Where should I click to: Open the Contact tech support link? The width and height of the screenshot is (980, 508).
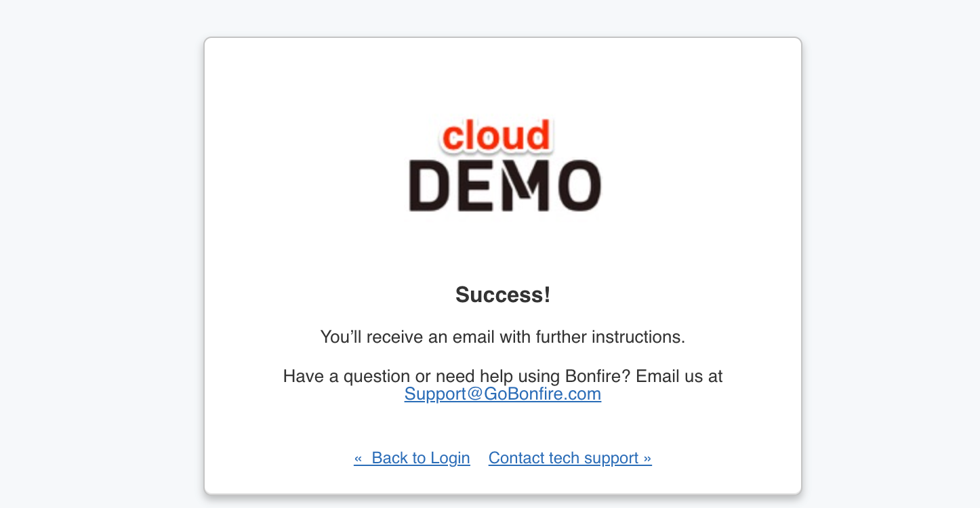569,459
